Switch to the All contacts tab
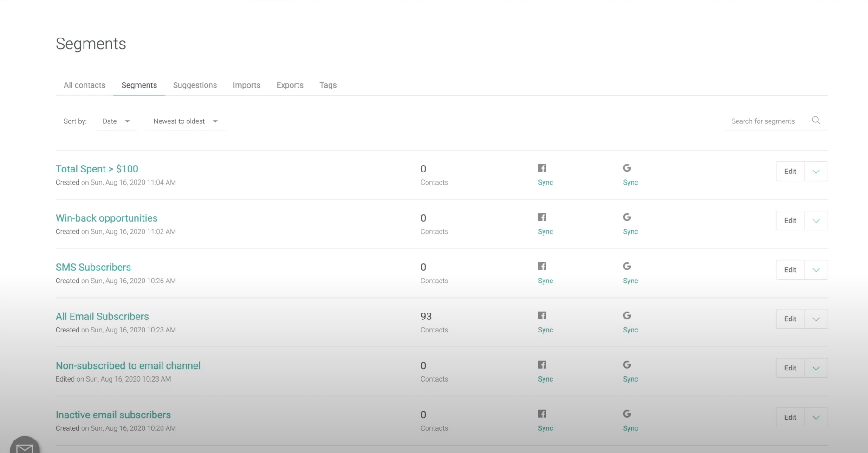 click(x=84, y=85)
